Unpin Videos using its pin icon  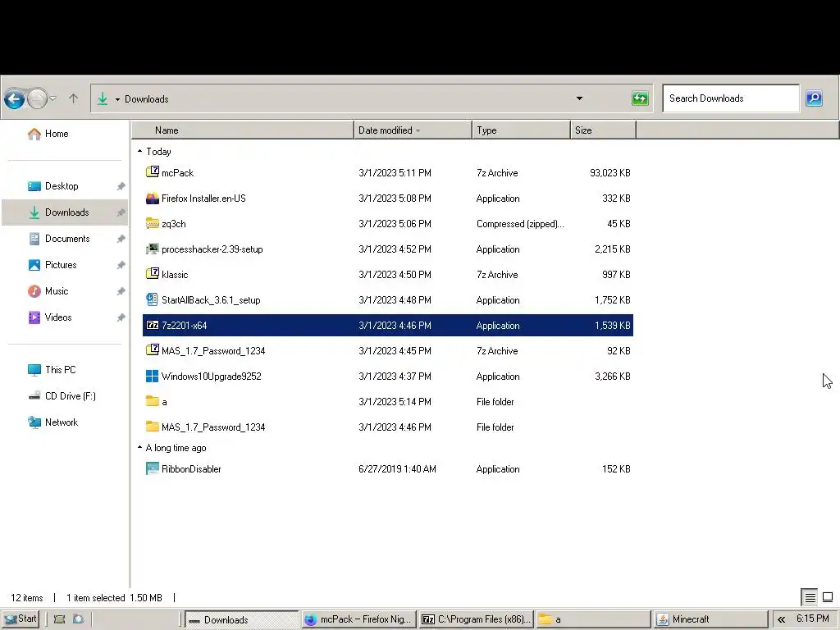(x=121, y=317)
